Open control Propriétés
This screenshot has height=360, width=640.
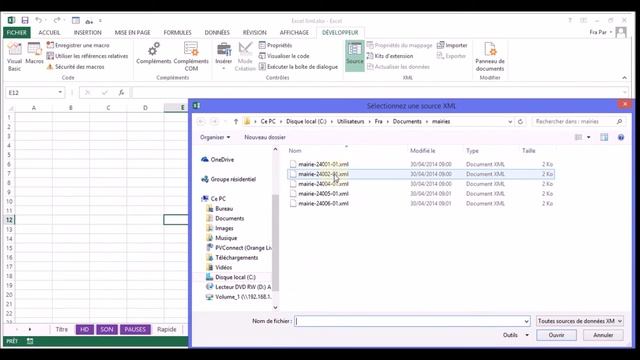pyautogui.click(x=276, y=45)
